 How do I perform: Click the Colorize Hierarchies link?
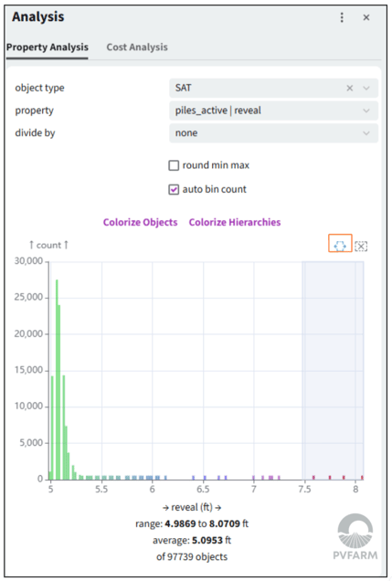pyautogui.click(x=235, y=222)
